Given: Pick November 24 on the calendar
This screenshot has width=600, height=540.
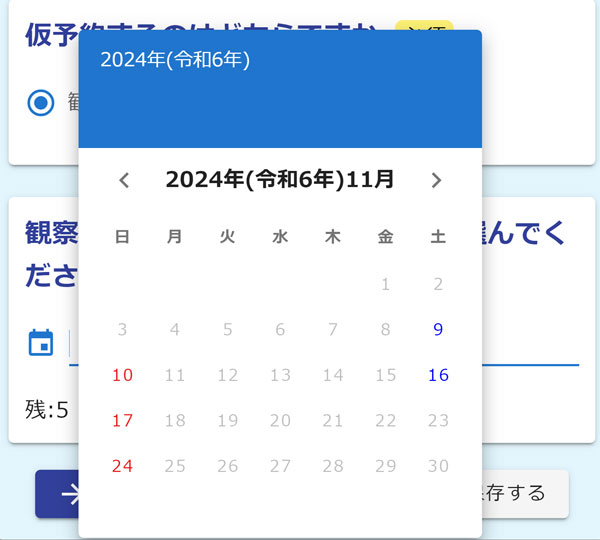Looking at the screenshot, I should 122,466.
